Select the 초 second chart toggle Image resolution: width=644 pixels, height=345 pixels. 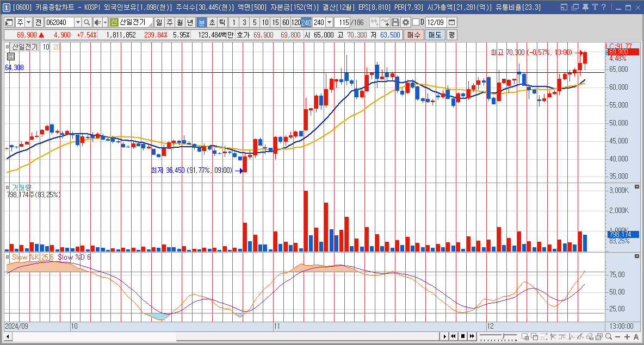[x=212, y=23]
